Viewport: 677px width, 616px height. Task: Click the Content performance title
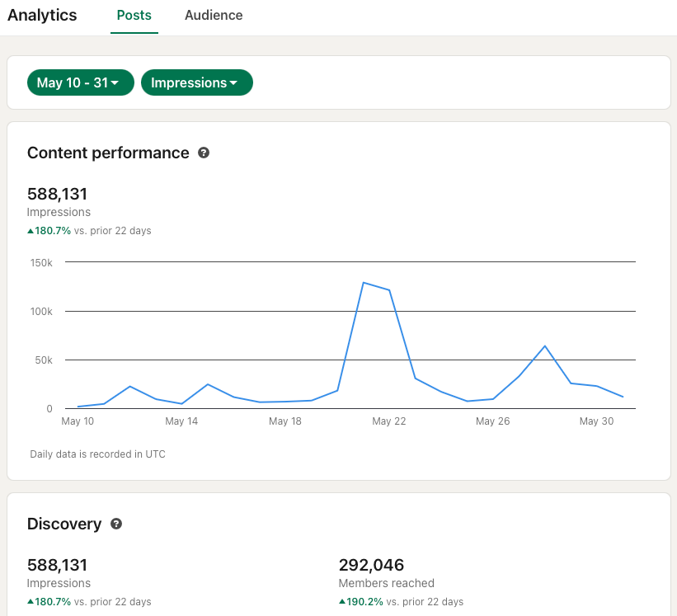tap(108, 153)
